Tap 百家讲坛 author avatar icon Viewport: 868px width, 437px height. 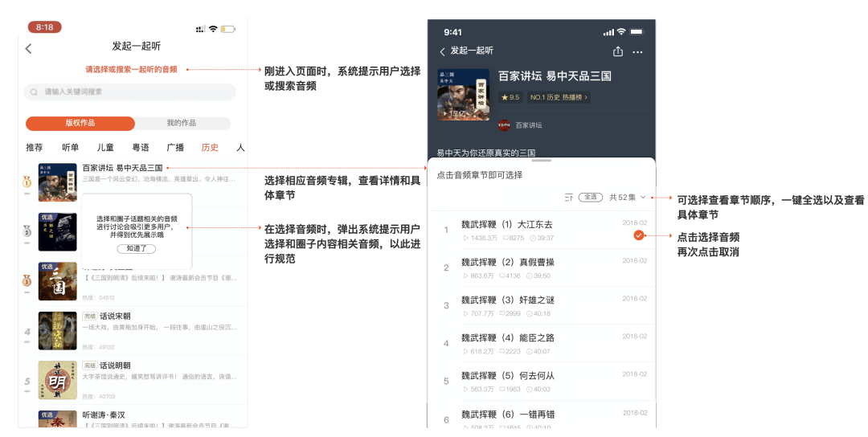pos(504,125)
